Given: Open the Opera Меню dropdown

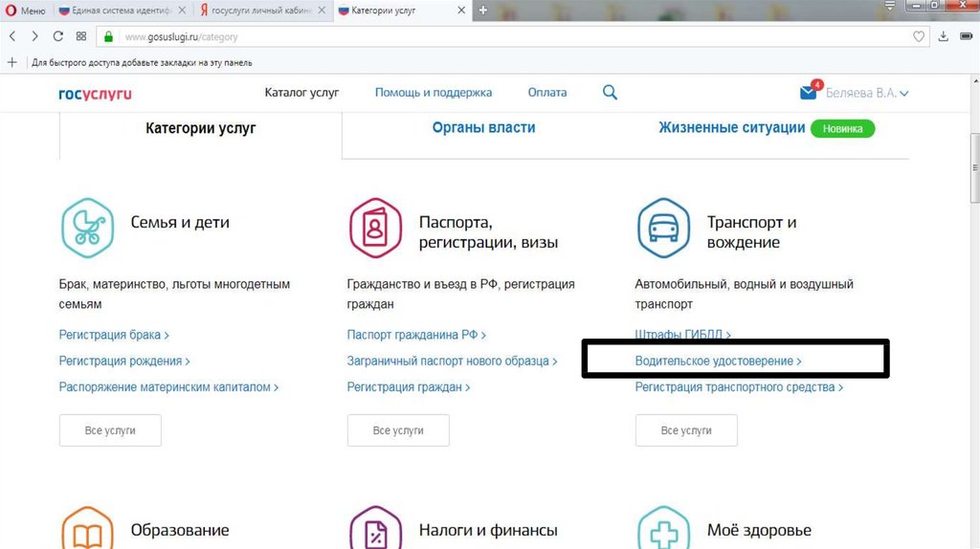Looking at the screenshot, I should click(26, 11).
